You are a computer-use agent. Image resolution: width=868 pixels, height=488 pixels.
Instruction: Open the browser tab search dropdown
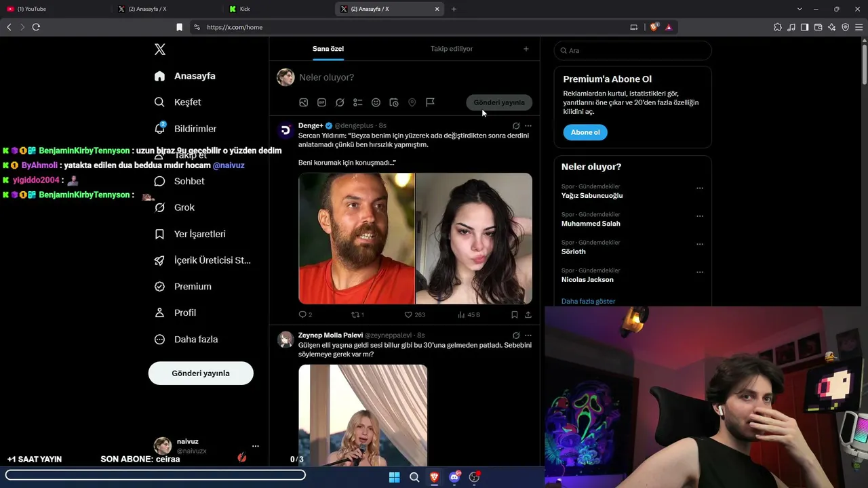(800, 9)
